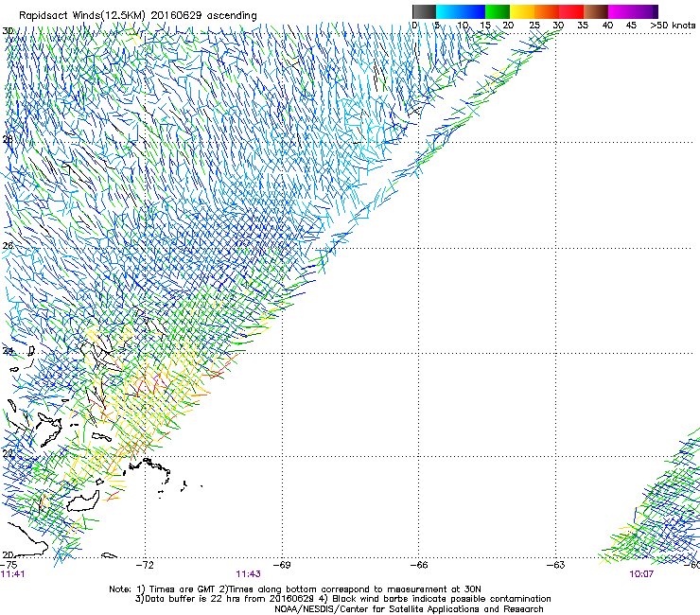Viewport: 700px width, 615px height.
Task: Click the '25' legend speed label
Action: point(534,26)
